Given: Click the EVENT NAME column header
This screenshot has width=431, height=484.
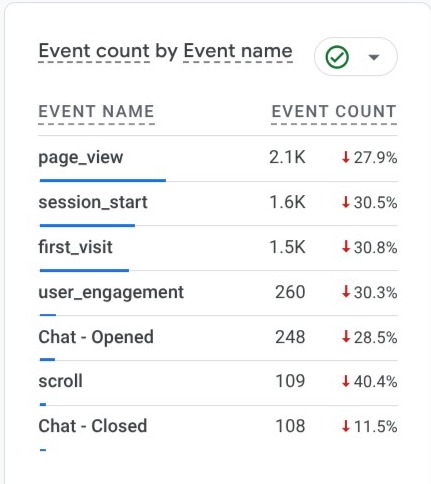Looking at the screenshot, I should pos(96,111).
